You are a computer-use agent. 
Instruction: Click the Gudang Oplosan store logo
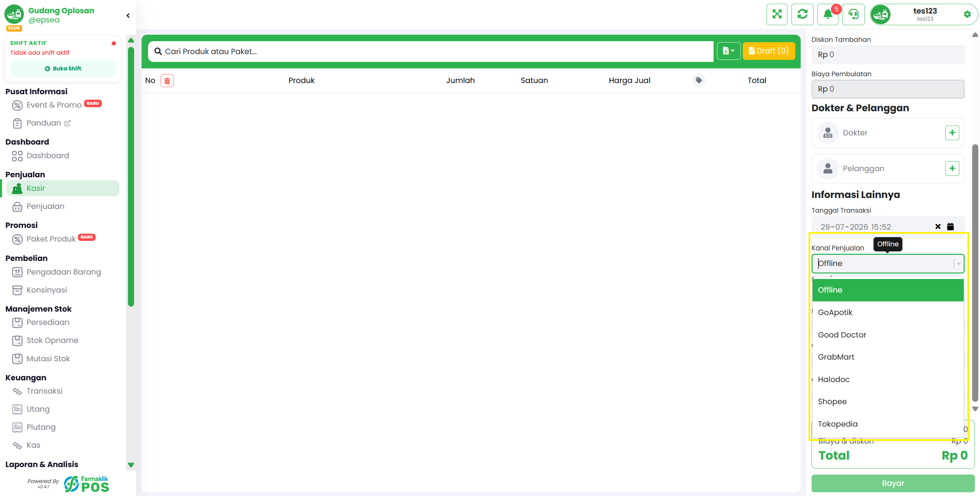point(14,14)
